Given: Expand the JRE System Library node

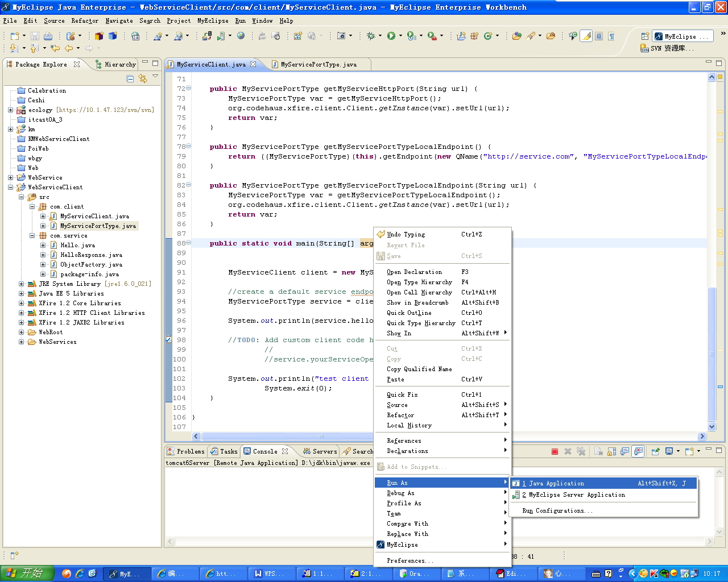Looking at the screenshot, I should pos(22,284).
